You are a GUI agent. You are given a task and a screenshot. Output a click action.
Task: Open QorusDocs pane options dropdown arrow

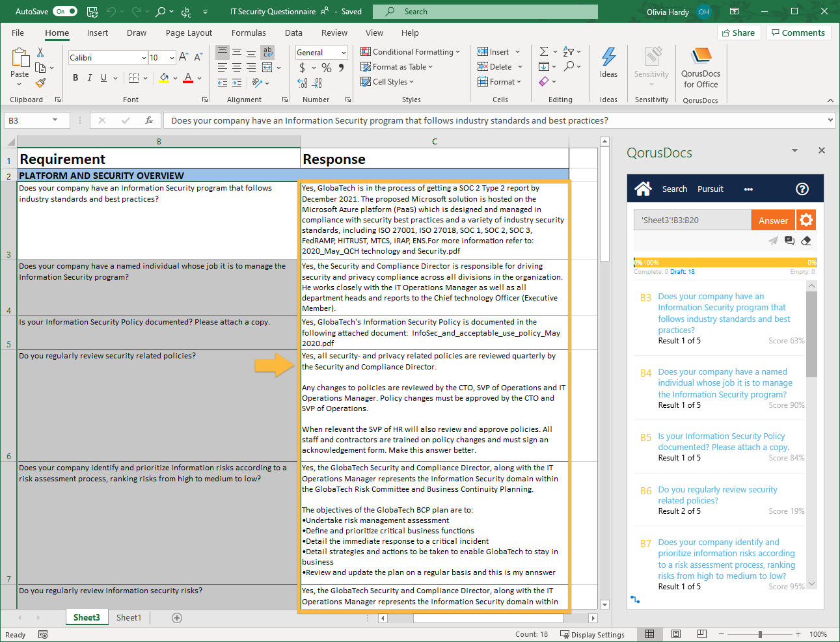[x=794, y=150]
